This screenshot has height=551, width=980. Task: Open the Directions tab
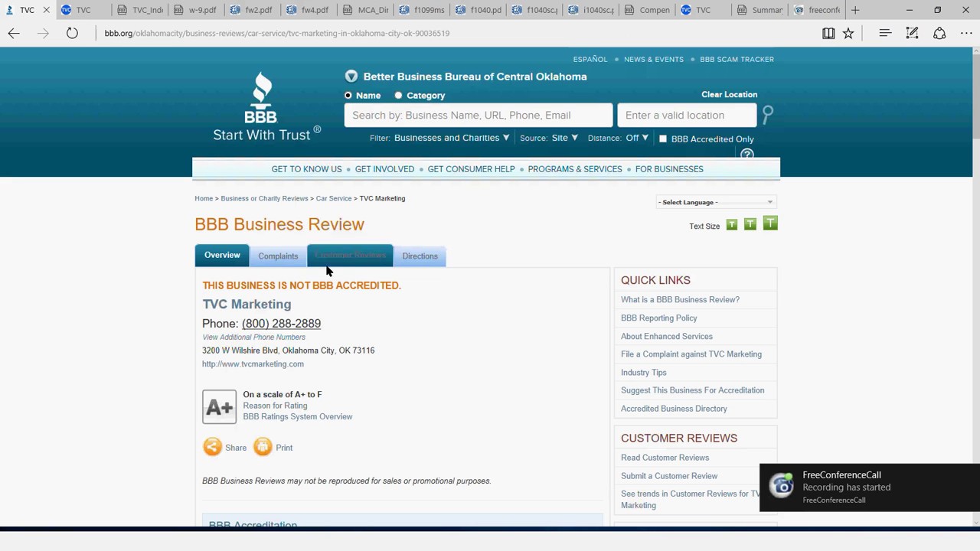(x=420, y=256)
